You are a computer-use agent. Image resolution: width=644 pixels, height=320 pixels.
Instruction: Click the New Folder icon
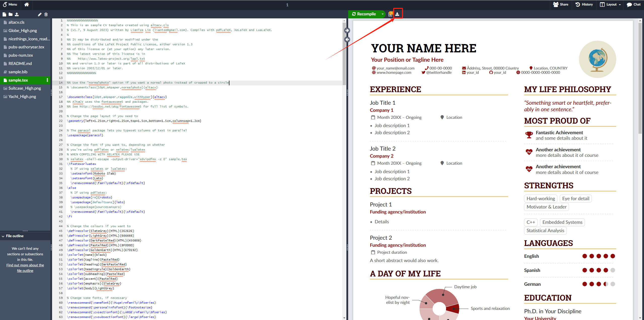click(10, 14)
